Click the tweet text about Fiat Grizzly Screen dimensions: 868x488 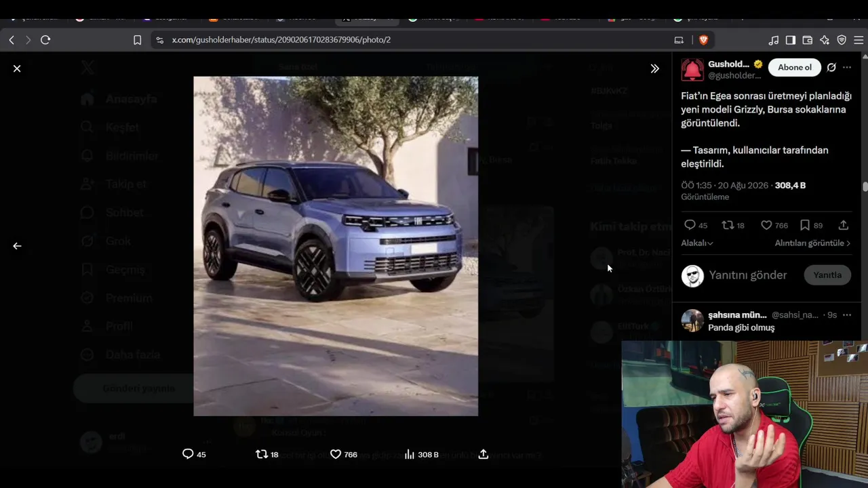pos(766,129)
